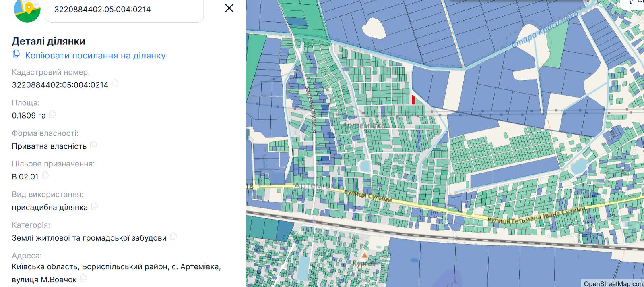Screen dimensions: 644x287
Task: Copy the 'присадибна ділянка' use type
Action: pos(95,206)
